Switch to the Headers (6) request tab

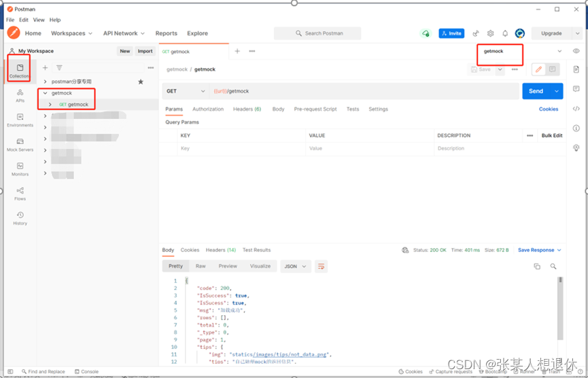247,109
